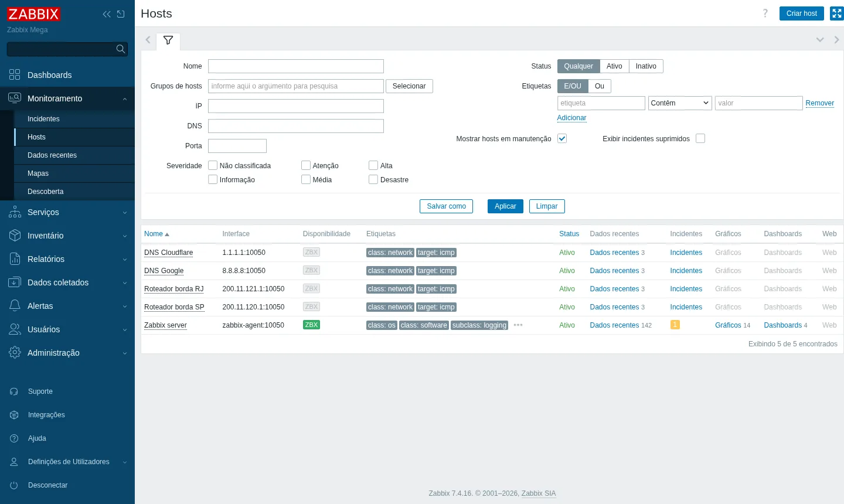
Task: Check the Atenção severity box
Action: click(x=306, y=166)
